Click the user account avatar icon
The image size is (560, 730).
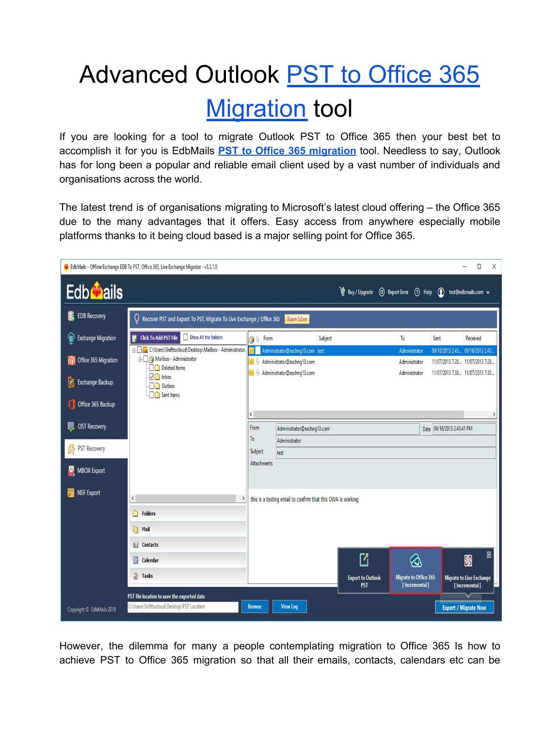(x=441, y=292)
